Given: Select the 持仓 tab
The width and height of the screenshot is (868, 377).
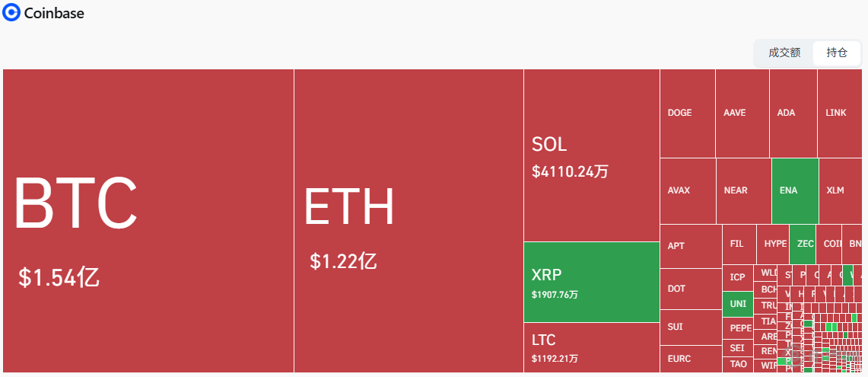Looking at the screenshot, I should (x=837, y=53).
